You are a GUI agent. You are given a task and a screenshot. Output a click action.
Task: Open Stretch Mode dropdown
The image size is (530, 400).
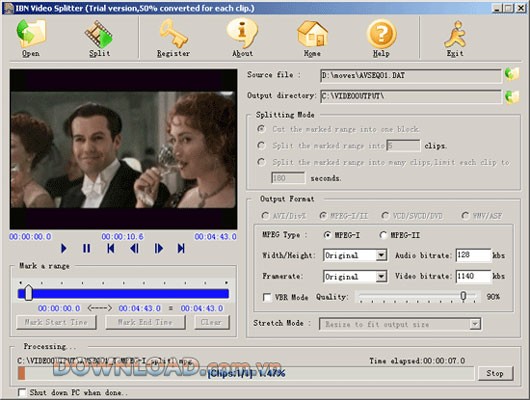pos(475,324)
